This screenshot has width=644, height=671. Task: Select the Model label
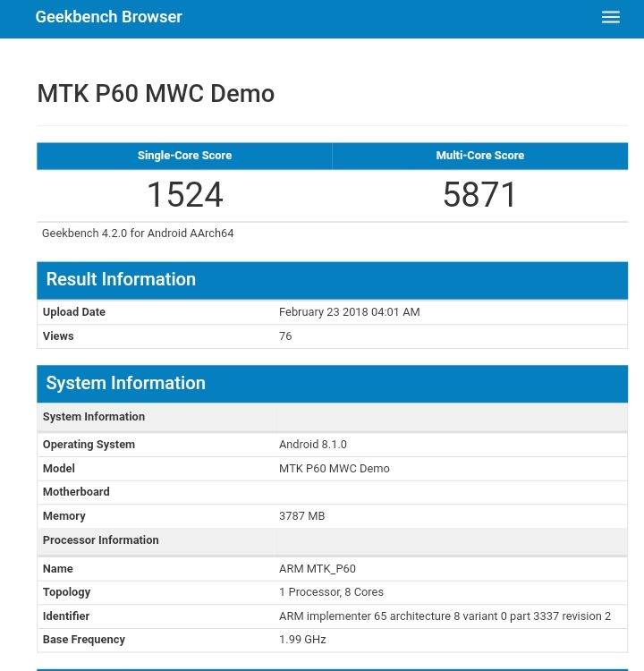[x=59, y=468]
